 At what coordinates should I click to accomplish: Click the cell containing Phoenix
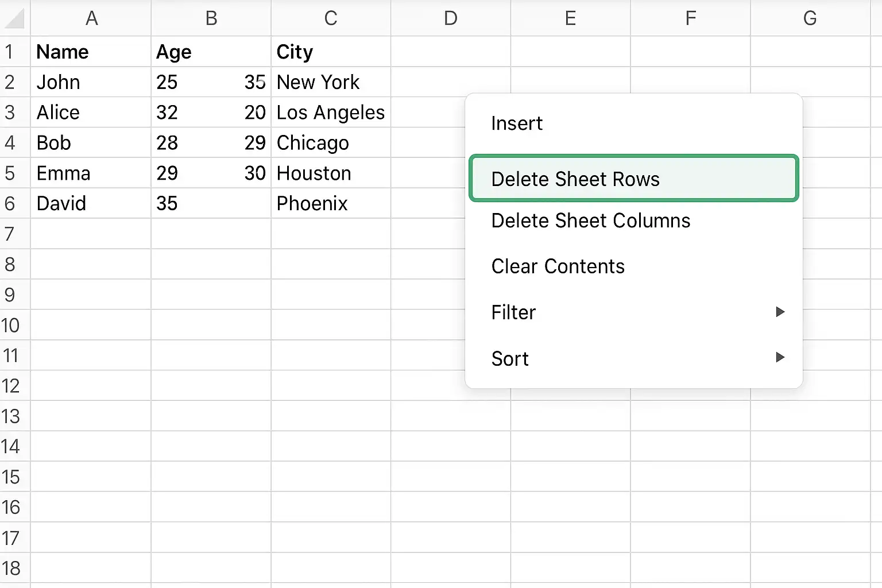tap(331, 203)
